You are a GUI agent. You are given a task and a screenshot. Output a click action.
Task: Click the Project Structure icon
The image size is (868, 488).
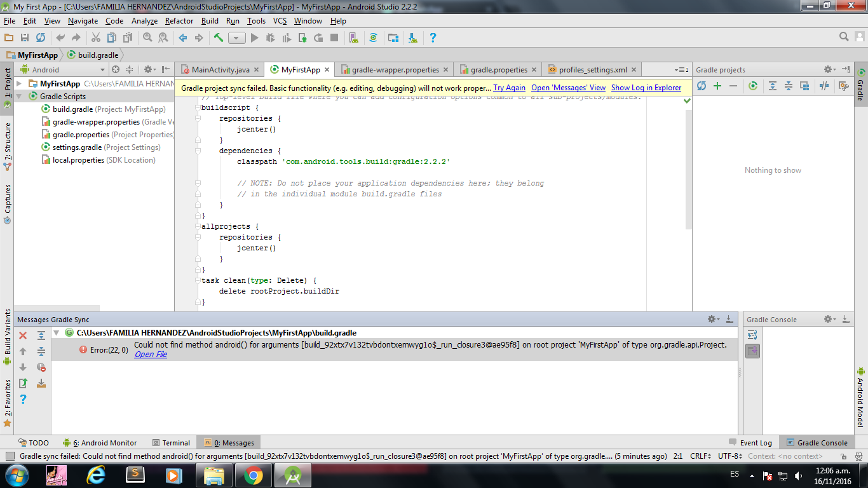click(x=393, y=38)
